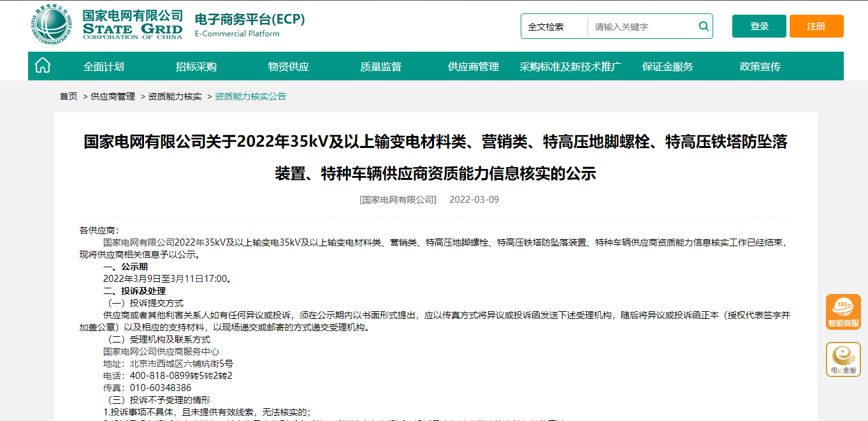Click the 供应商管理 breadcrumb link
868x421 pixels.
[113, 96]
